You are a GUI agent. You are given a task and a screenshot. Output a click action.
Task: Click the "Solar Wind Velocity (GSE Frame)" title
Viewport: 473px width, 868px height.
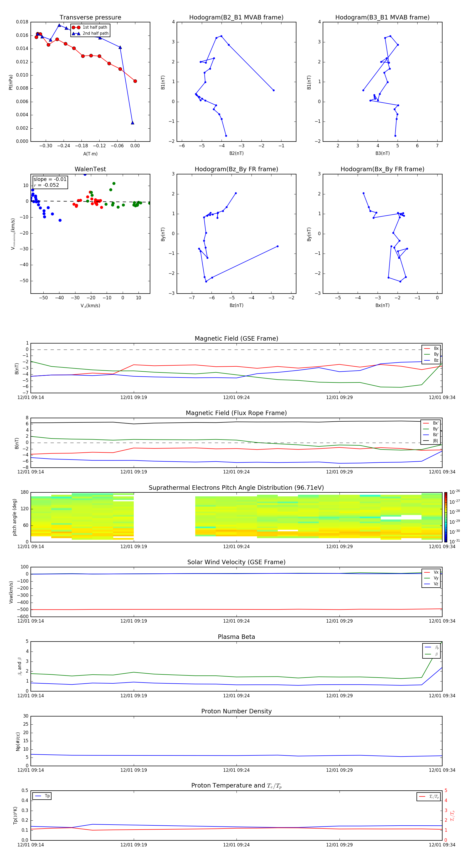[x=236, y=562]
